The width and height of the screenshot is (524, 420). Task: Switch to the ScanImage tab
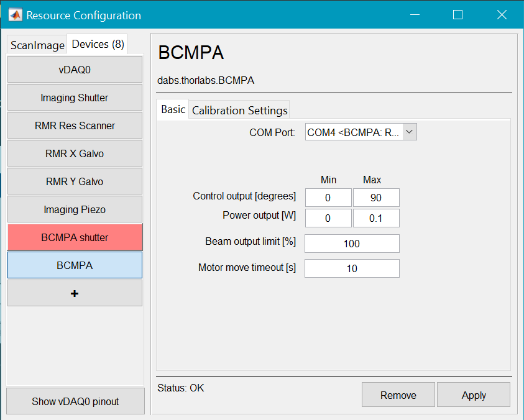(37, 45)
